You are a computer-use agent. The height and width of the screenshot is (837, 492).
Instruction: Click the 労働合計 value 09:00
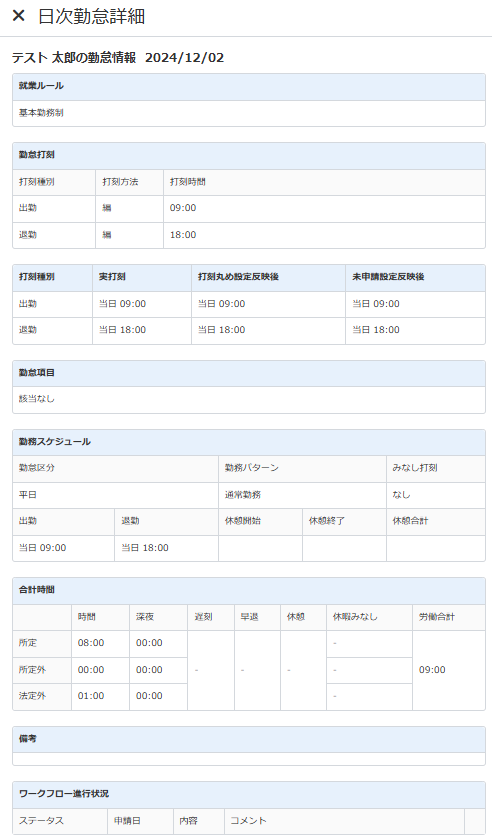click(432, 670)
